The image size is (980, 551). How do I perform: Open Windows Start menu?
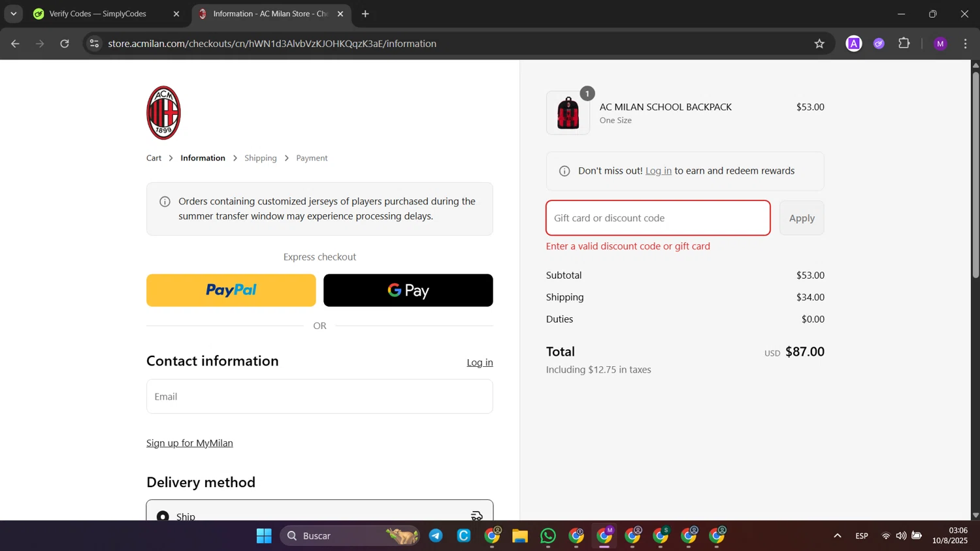coord(264,536)
